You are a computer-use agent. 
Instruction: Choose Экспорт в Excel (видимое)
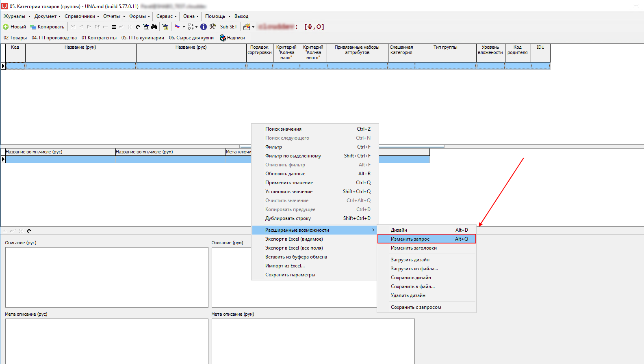pyautogui.click(x=315, y=239)
